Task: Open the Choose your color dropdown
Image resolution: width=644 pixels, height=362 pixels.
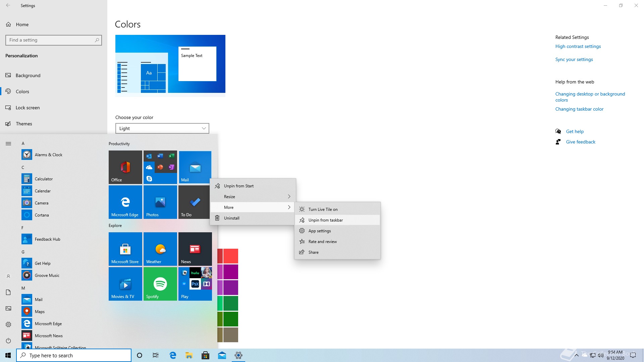Action: click(162, 128)
